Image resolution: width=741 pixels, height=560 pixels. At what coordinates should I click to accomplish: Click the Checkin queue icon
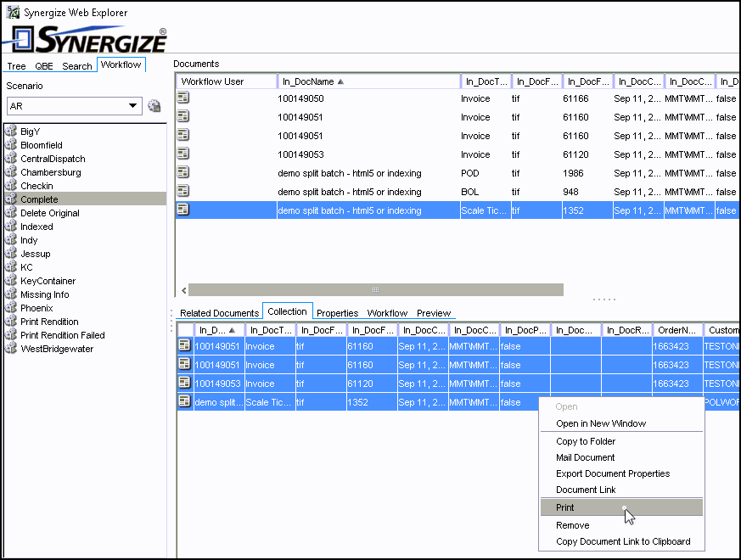coord(11,185)
